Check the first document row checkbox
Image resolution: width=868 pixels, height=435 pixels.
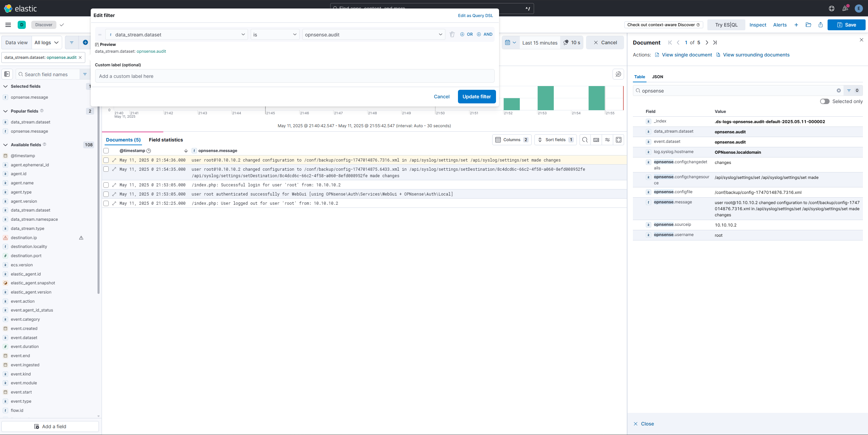pos(106,160)
